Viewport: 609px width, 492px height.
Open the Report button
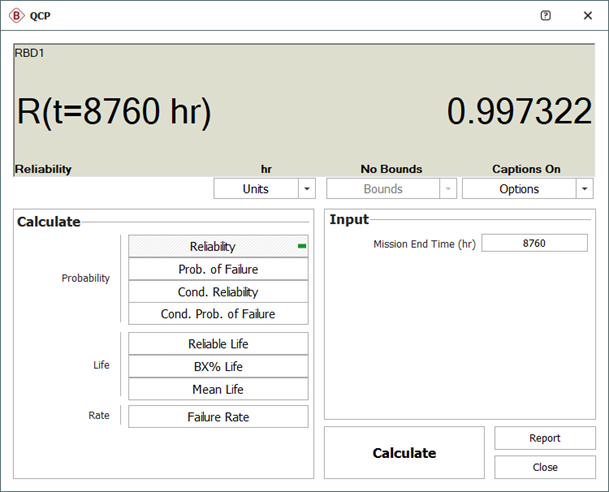(x=545, y=438)
